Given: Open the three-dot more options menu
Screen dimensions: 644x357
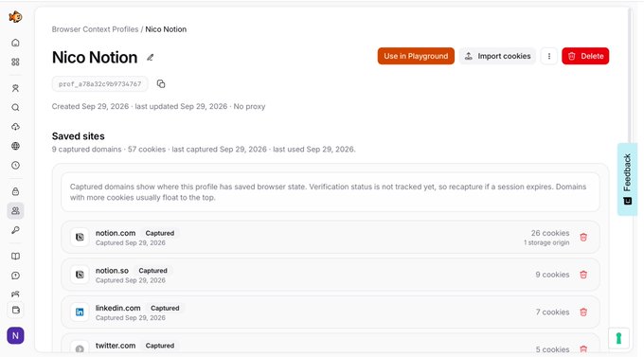Looking at the screenshot, I should tap(548, 56).
